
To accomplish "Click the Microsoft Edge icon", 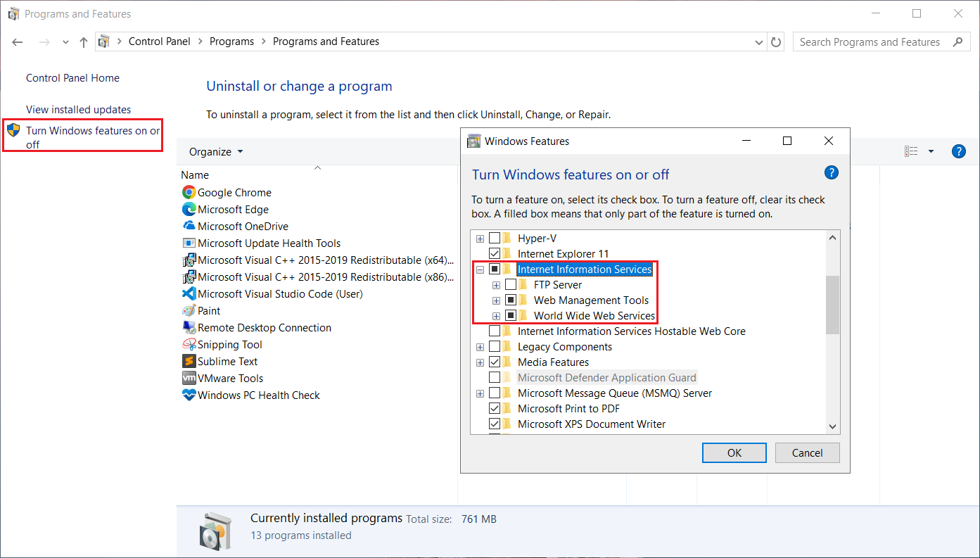I will tap(188, 209).
